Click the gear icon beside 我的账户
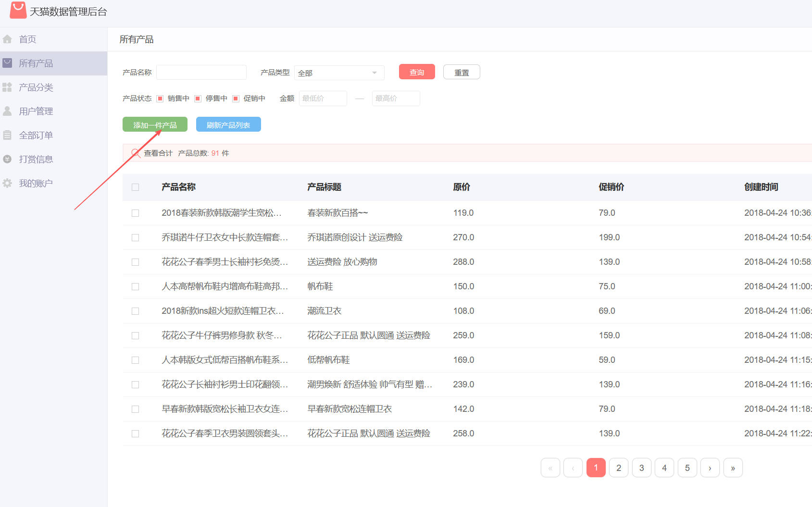Image resolution: width=812 pixels, height=507 pixels. tap(7, 183)
